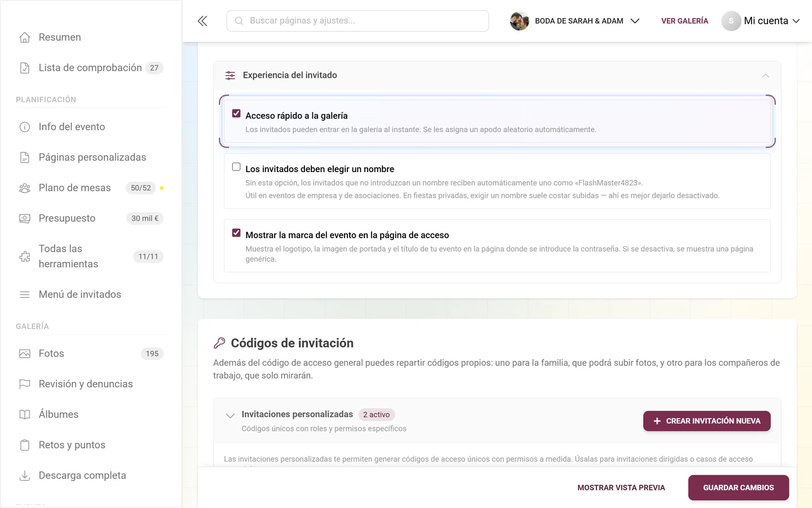
Task: Click Crear invitación nueva button
Action: (707, 421)
